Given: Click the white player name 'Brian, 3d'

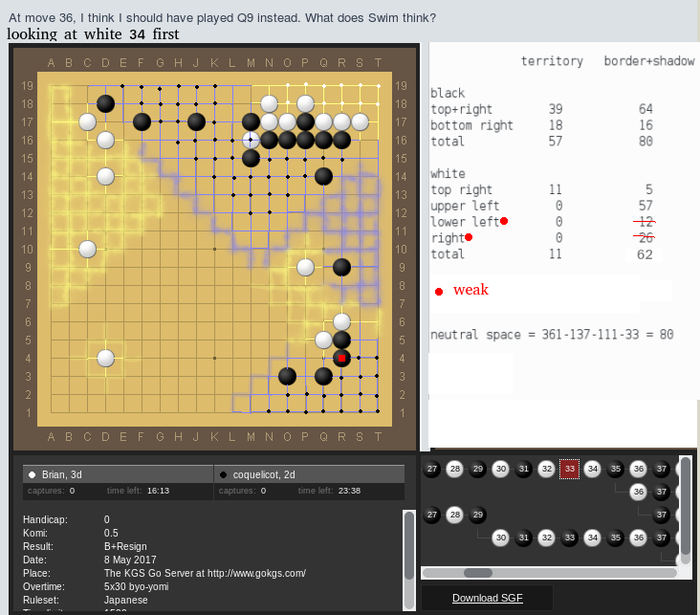Looking at the screenshot, I should click(61, 474).
